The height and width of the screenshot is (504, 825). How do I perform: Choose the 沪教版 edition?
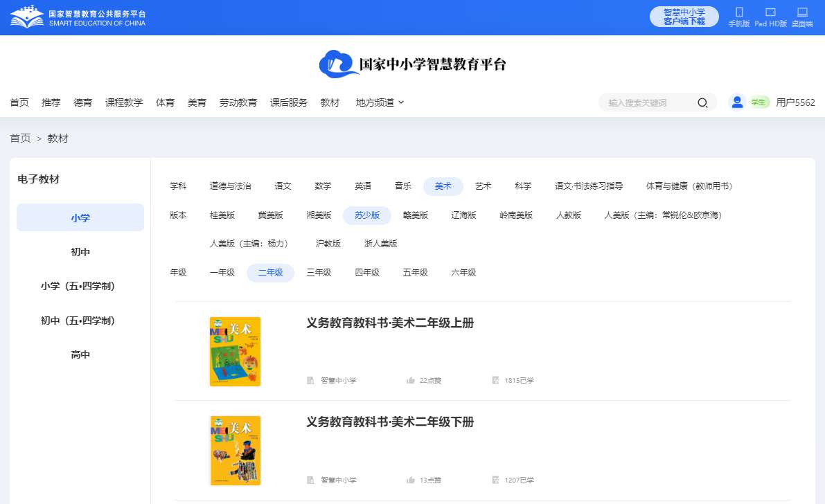pos(328,244)
